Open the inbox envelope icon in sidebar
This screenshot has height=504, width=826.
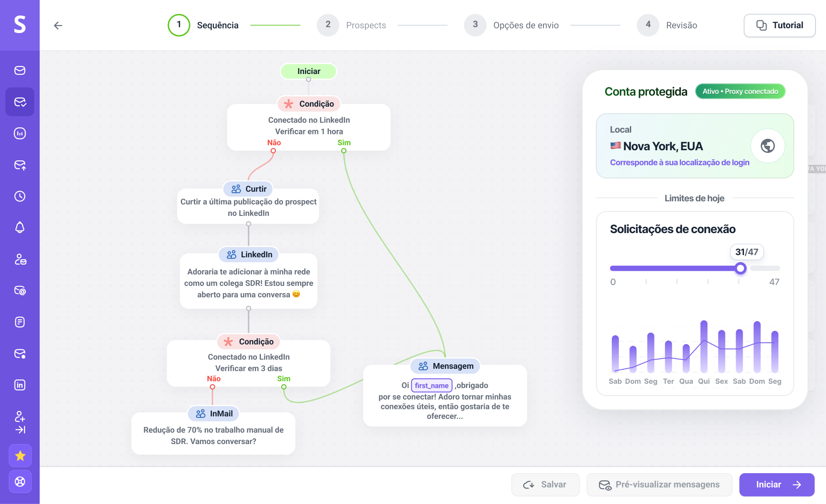tap(20, 70)
